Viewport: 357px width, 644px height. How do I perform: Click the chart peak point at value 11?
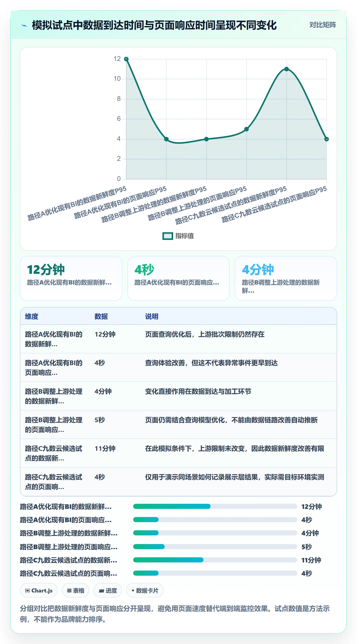287,69
